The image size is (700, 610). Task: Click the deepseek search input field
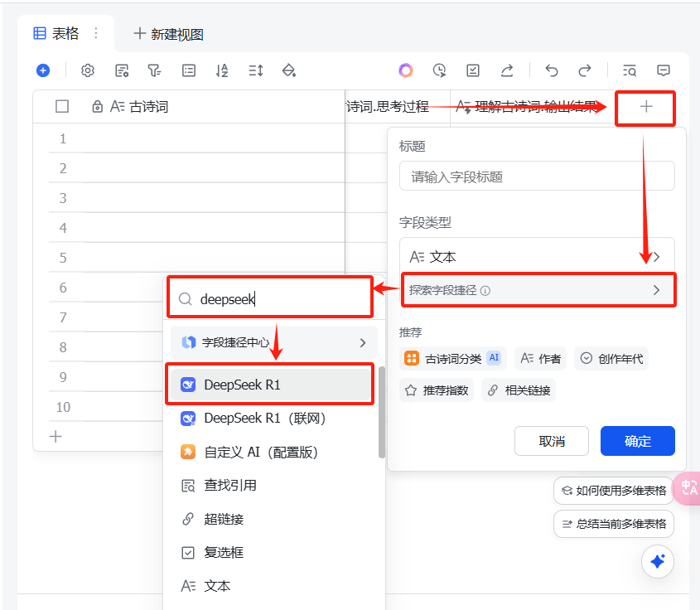269,298
